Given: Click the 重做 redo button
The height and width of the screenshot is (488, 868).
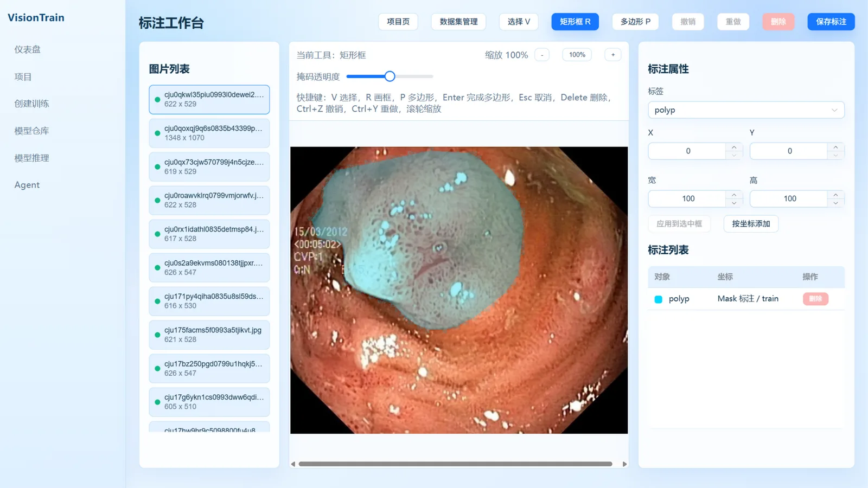Looking at the screenshot, I should click(733, 22).
